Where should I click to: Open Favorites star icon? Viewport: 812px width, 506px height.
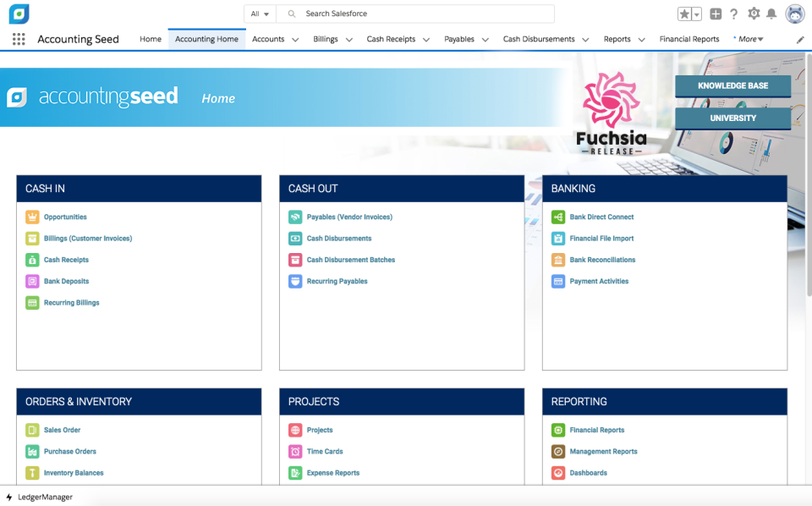pos(684,14)
